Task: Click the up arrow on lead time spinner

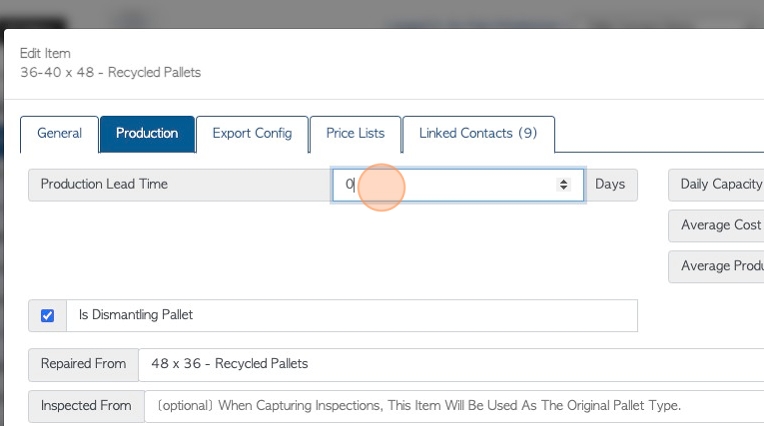Action: point(563,181)
